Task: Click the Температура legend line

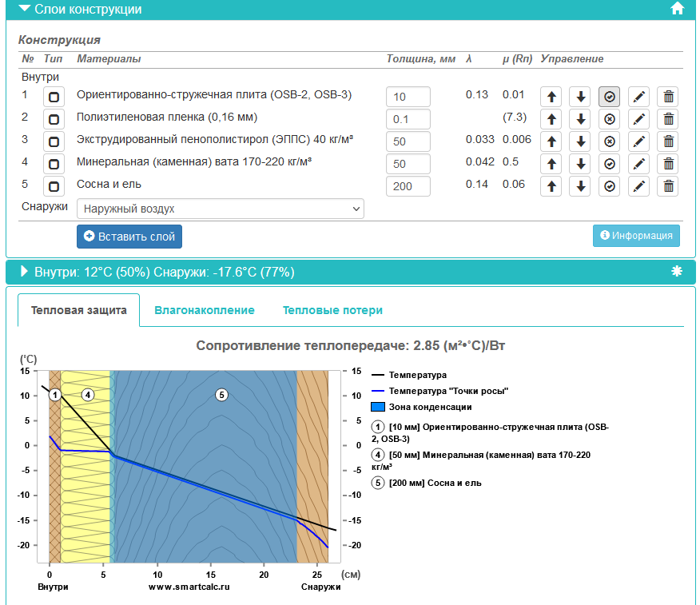Action: click(x=378, y=375)
